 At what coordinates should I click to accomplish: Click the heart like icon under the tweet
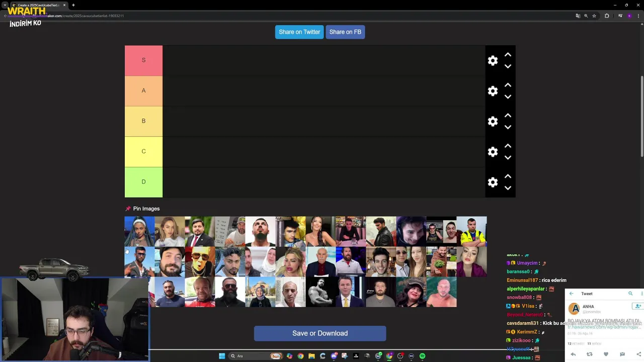606,354
